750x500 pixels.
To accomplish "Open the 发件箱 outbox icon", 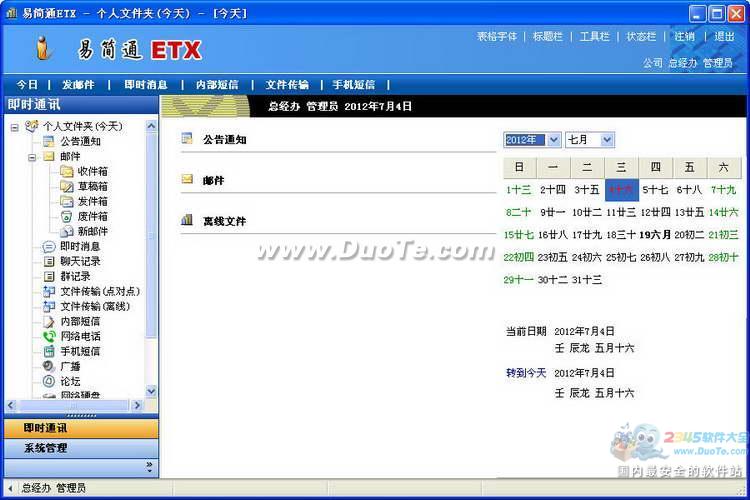I will click(66, 201).
